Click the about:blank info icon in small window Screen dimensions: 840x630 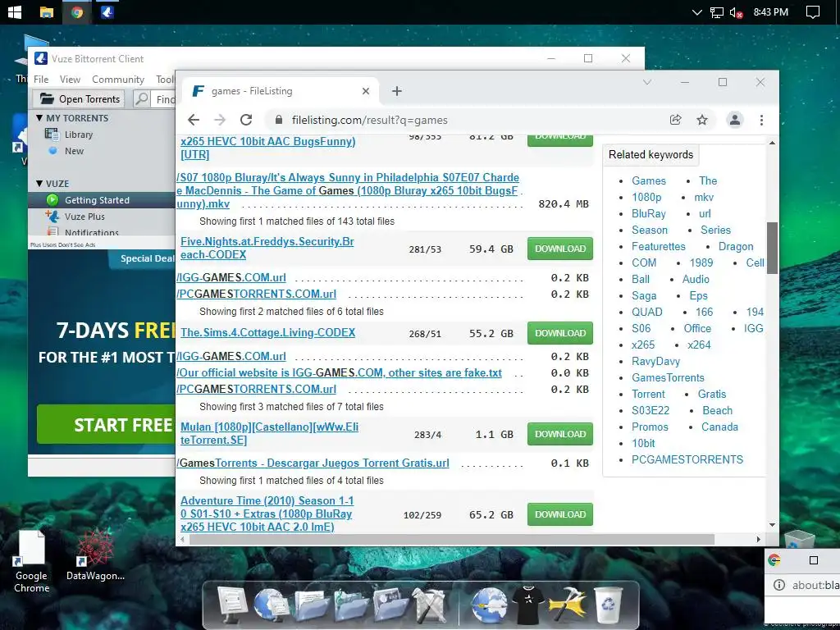779,585
